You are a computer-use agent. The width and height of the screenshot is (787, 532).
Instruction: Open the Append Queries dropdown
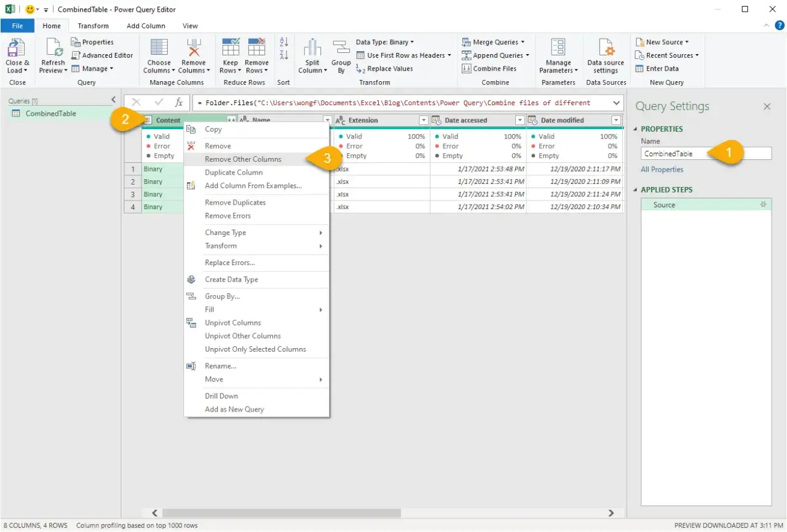click(x=495, y=55)
